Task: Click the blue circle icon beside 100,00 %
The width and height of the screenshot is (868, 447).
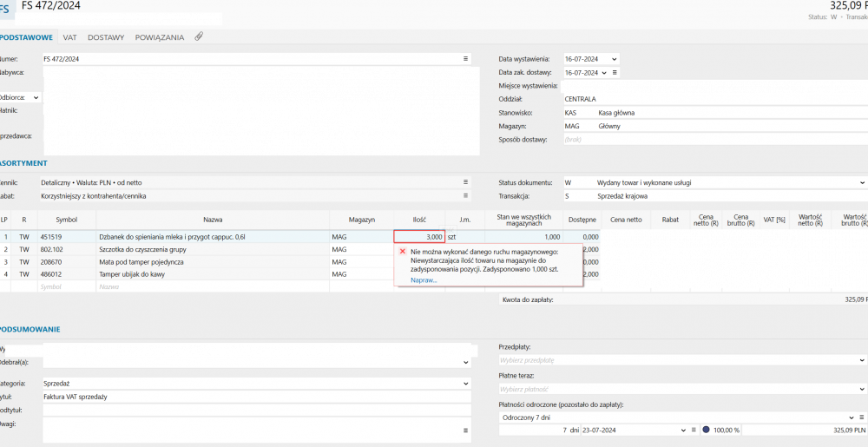Action: (x=706, y=430)
